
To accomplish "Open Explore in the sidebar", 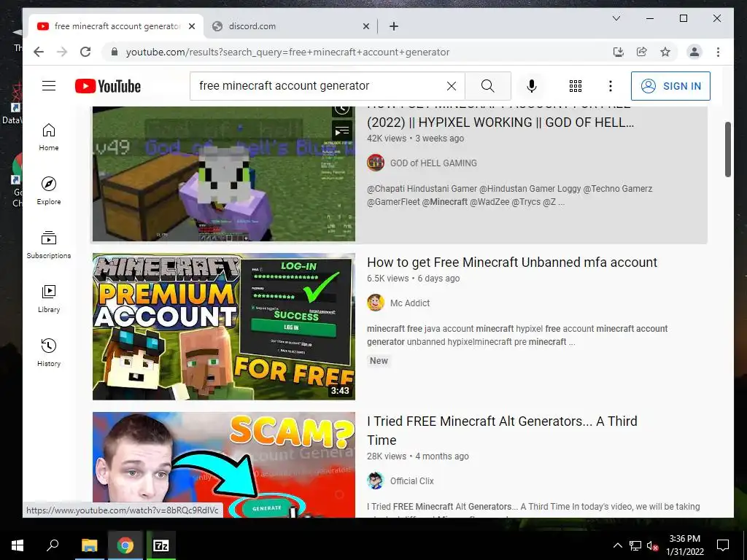I will [x=49, y=191].
